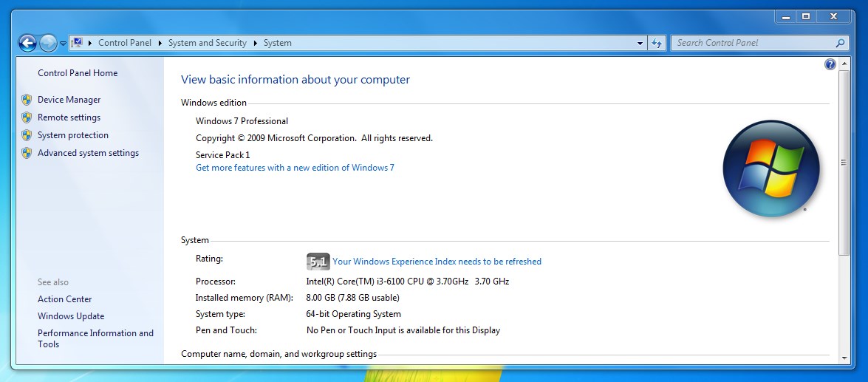Open Action Center link
868x382 pixels.
tap(65, 299)
